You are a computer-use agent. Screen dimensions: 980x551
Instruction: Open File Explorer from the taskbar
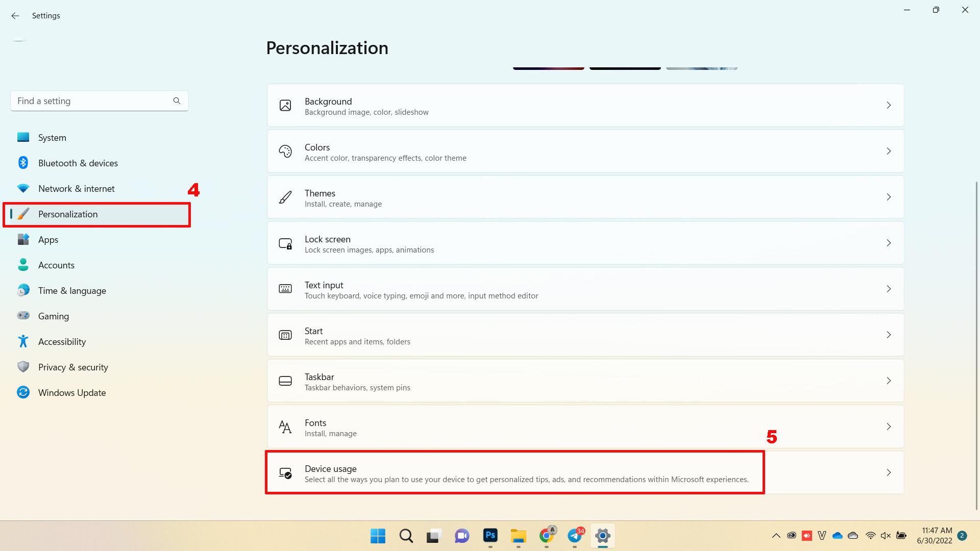[x=519, y=536]
